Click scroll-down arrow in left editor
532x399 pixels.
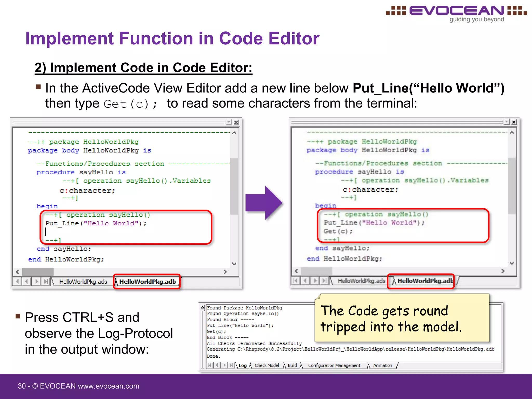[234, 263]
